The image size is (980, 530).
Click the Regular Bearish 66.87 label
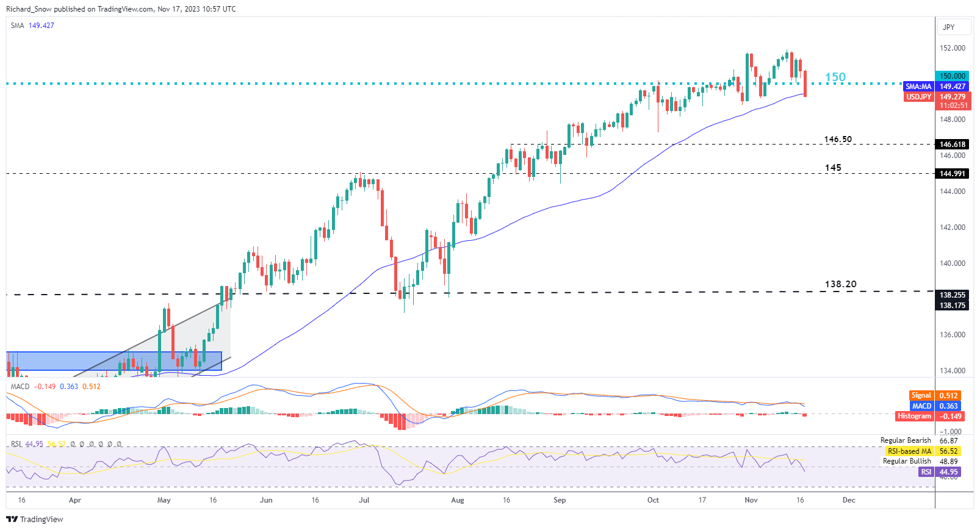tap(919, 440)
